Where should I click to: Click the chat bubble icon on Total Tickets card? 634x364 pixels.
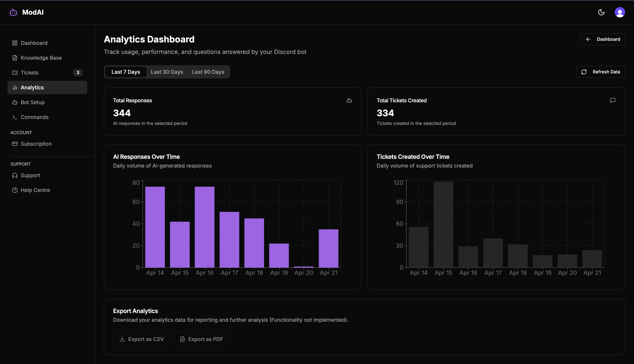coord(613,100)
